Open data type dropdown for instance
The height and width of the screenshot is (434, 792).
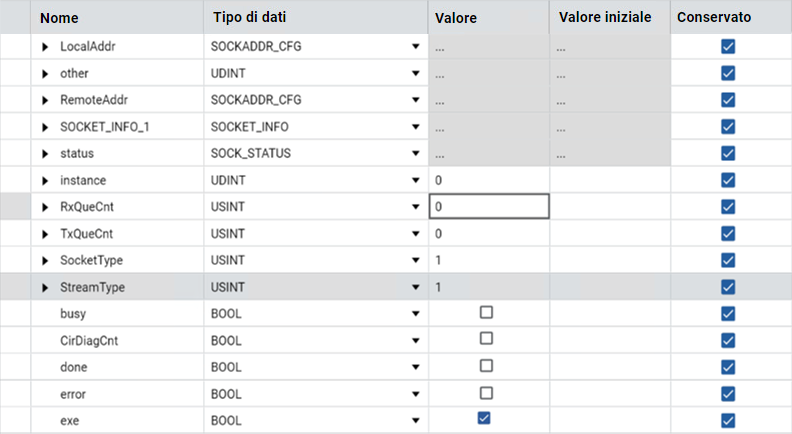415,180
